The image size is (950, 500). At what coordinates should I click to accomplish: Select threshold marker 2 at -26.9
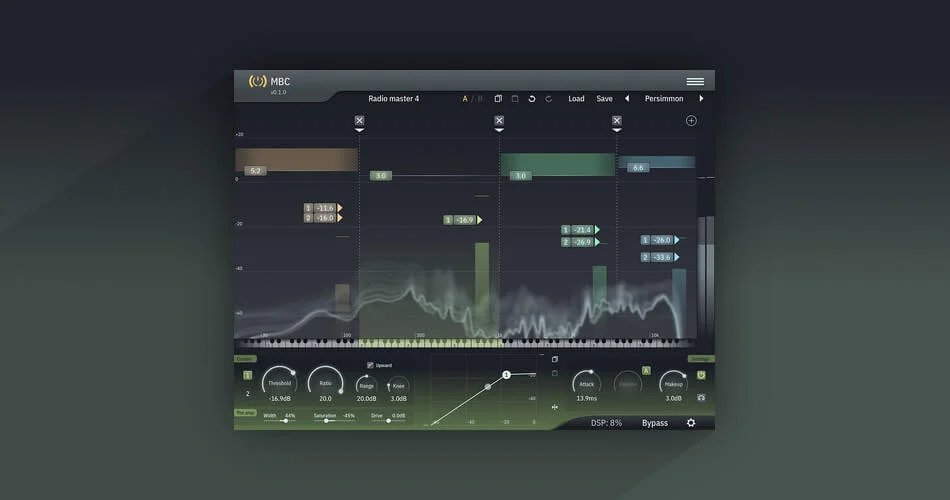(580, 242)
